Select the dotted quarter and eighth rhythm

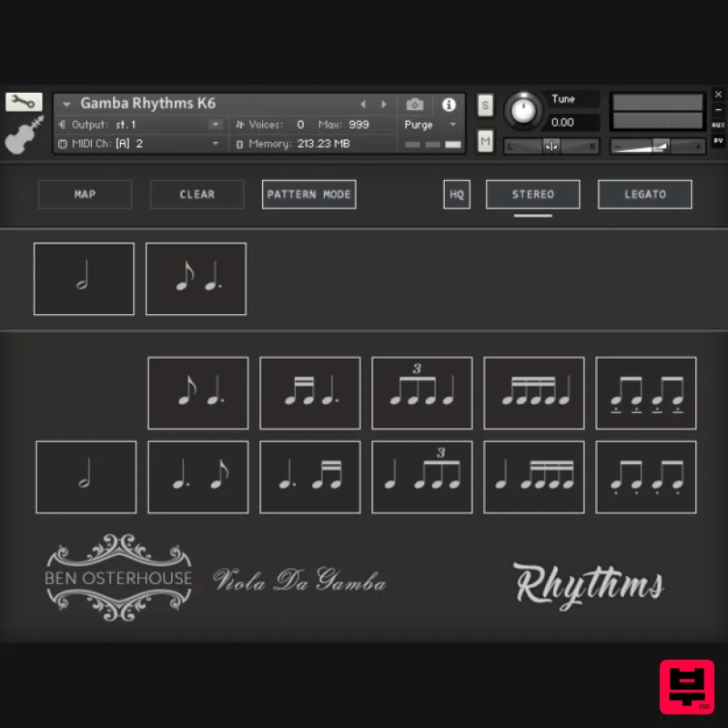pyautogui.click(x=197, y=478)
